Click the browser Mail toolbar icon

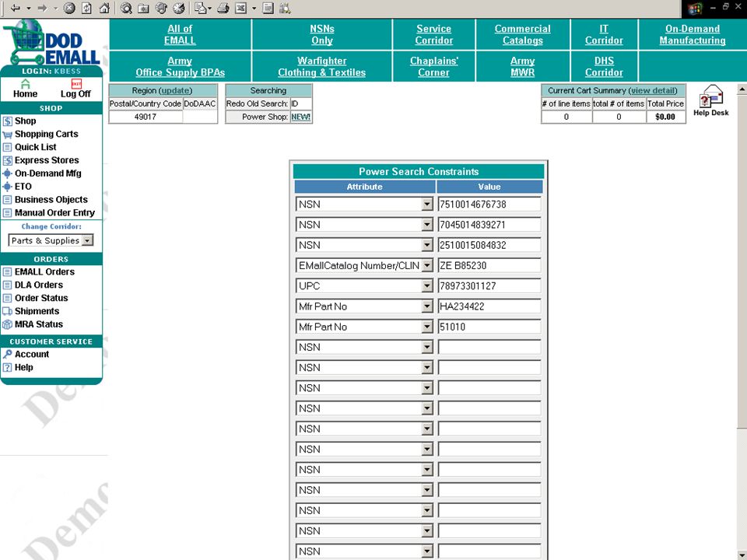tap(201, 8)
